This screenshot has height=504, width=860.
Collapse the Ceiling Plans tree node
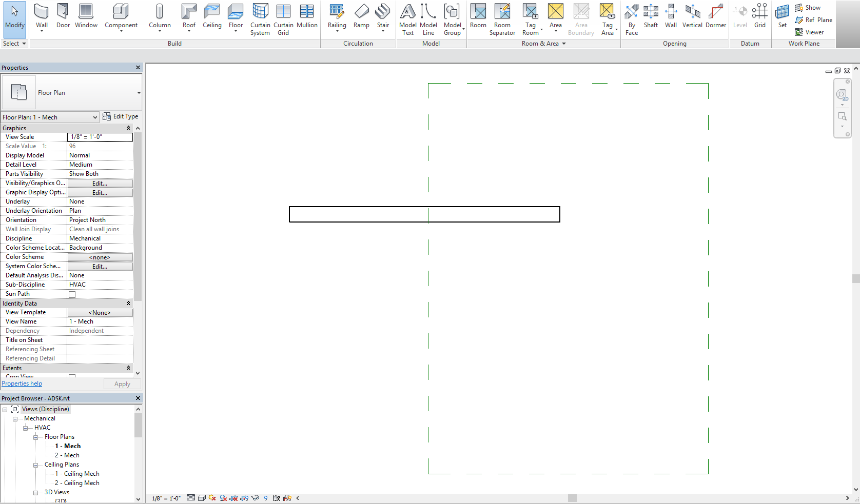click(35, 465)
